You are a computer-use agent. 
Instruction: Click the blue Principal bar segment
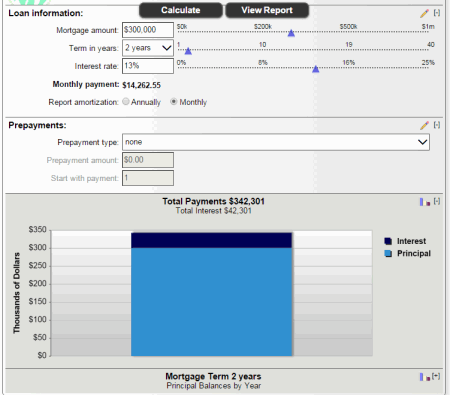(x=212, y=302)
